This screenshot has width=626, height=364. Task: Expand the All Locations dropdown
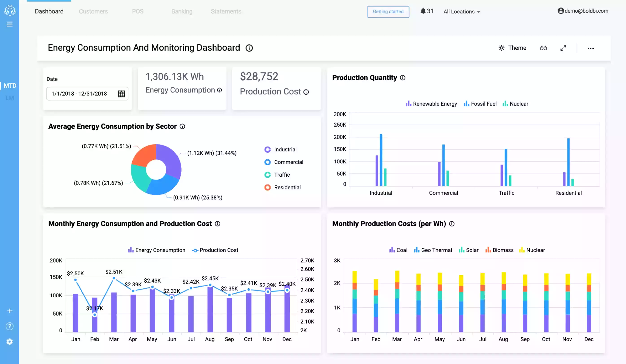point(462,12)
